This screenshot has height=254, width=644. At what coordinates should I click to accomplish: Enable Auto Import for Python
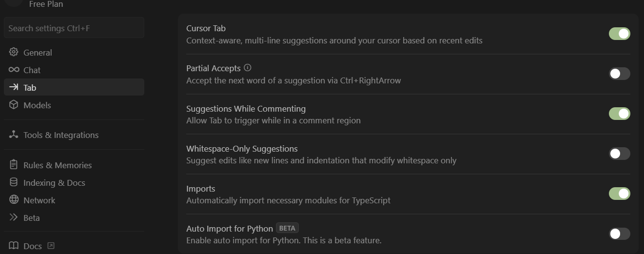[619, 234]
